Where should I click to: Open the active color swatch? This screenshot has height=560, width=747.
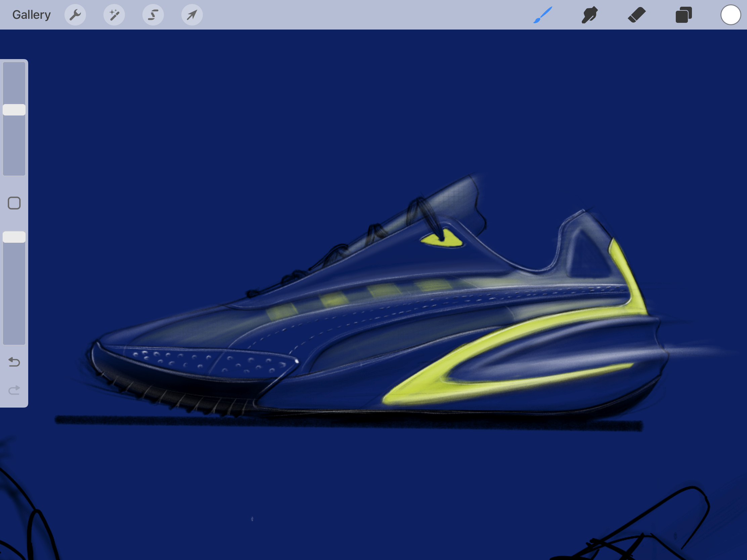[731, 15]
